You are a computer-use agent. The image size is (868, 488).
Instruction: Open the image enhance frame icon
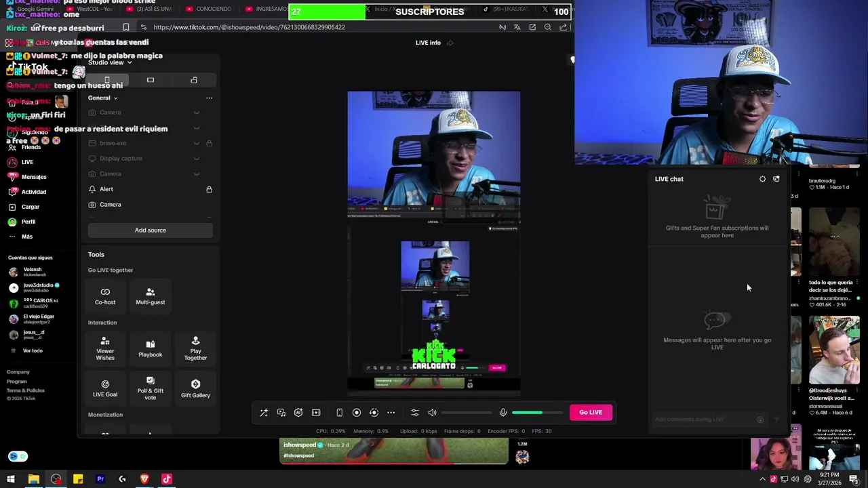tap(316, 413)
